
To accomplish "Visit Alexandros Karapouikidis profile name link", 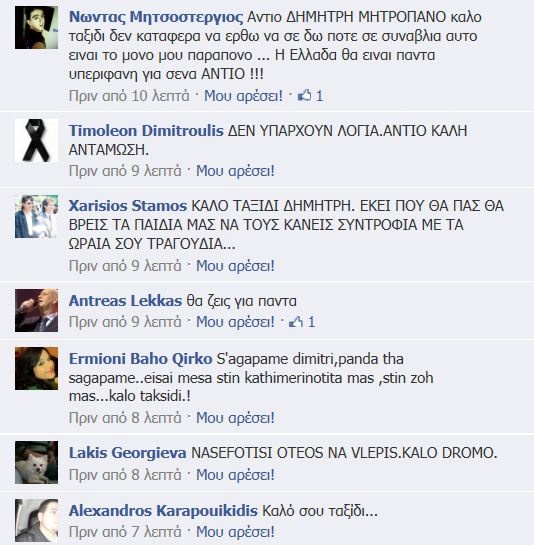I will pos(163,511).
